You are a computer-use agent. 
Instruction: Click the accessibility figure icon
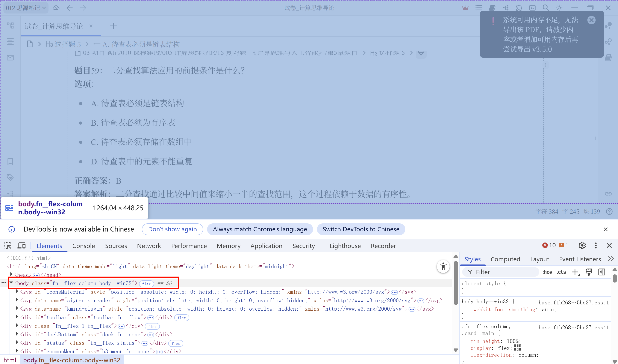pyautogui.click(x=443, y=267)
